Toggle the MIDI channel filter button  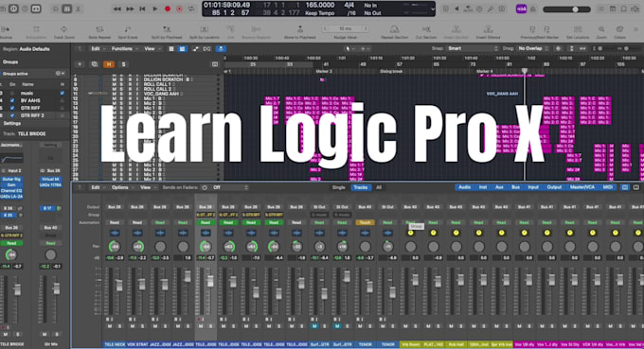pyautogui.click(x=608, y=187)
